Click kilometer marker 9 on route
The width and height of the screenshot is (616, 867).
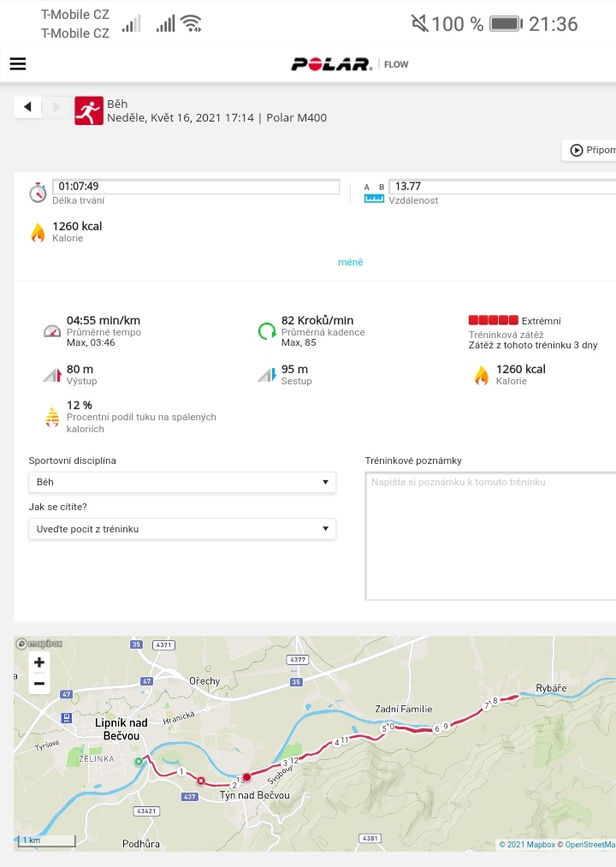tap(447, 726)
